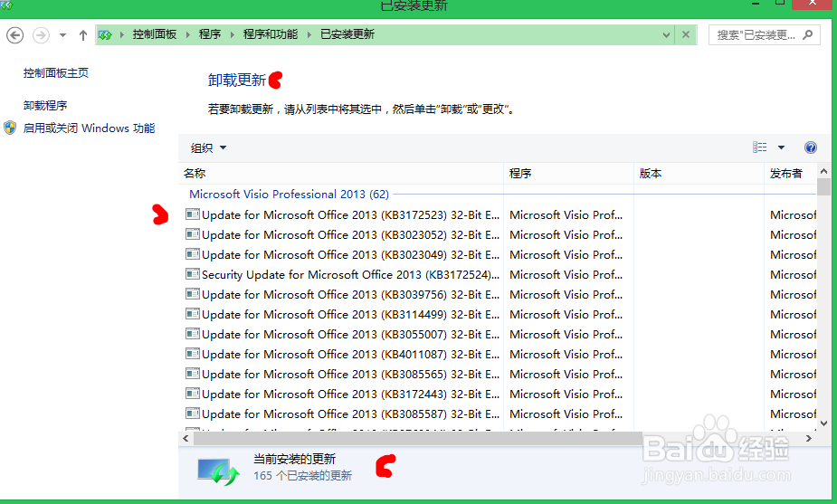837x504 pixels.
Task: Open the address bar history dropdown
Action: tap(666, 34)
